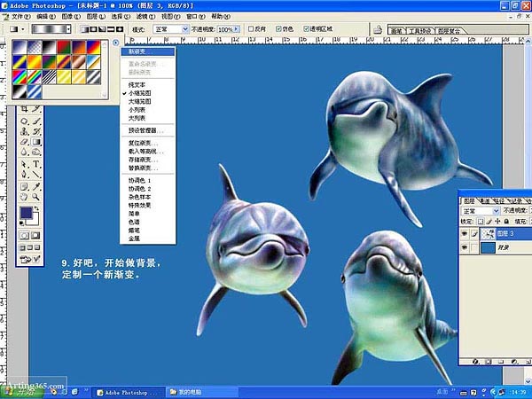Select the Eyedropper tool
Image resolution: width=532 pixels, height=399 pixels.
point(37,187)
